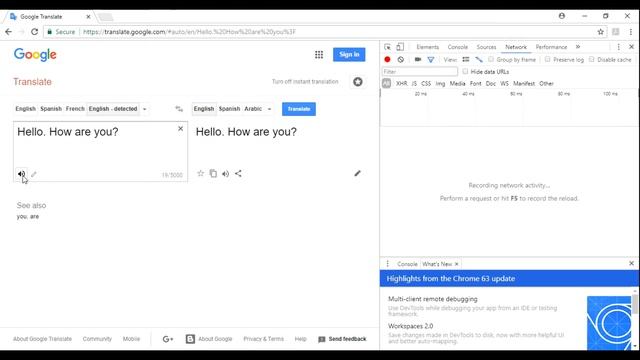Click the blue Translate button
The image size is (640, 360).
299,109
